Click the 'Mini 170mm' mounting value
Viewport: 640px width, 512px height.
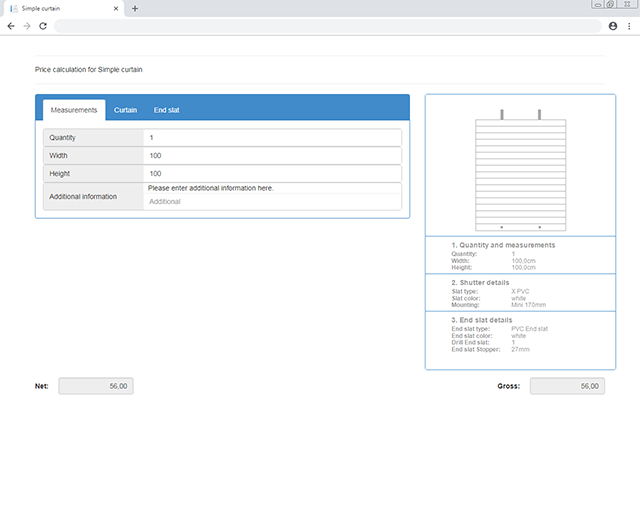(529, 305)
